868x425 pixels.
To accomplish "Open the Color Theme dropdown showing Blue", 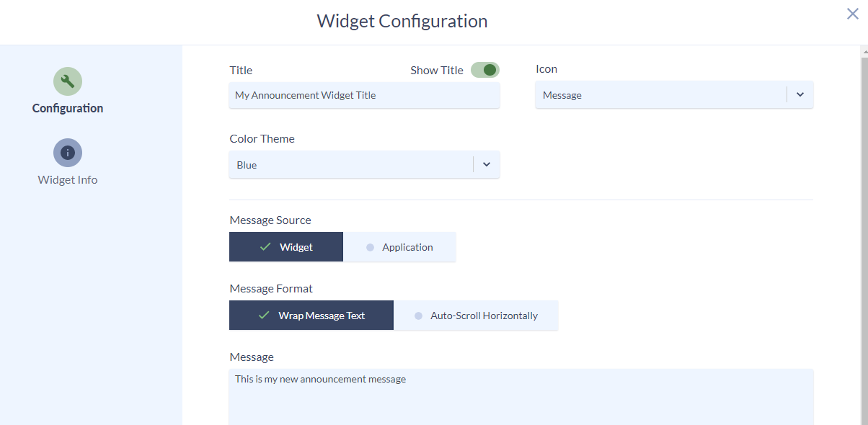I will (364, 165).
